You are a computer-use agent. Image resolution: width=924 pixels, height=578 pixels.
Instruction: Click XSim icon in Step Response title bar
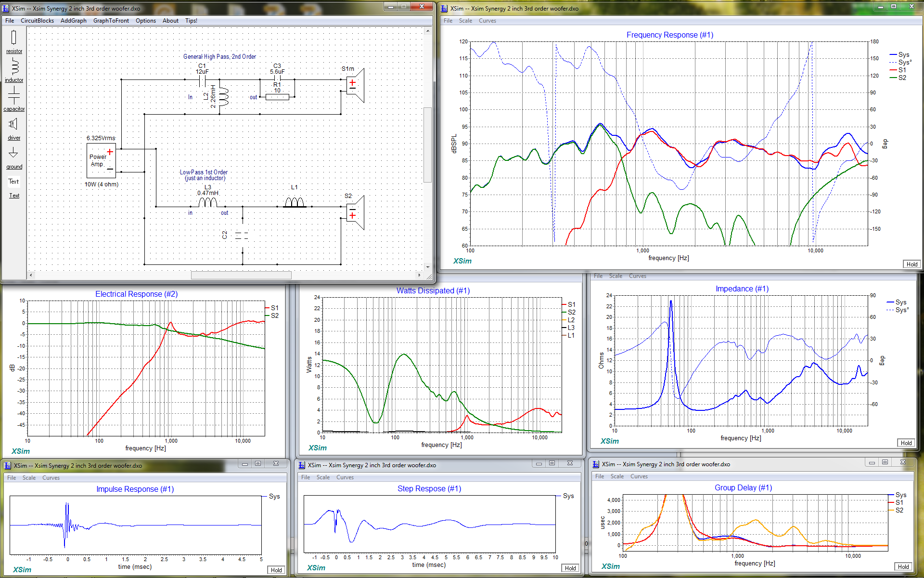pos(302,465)
